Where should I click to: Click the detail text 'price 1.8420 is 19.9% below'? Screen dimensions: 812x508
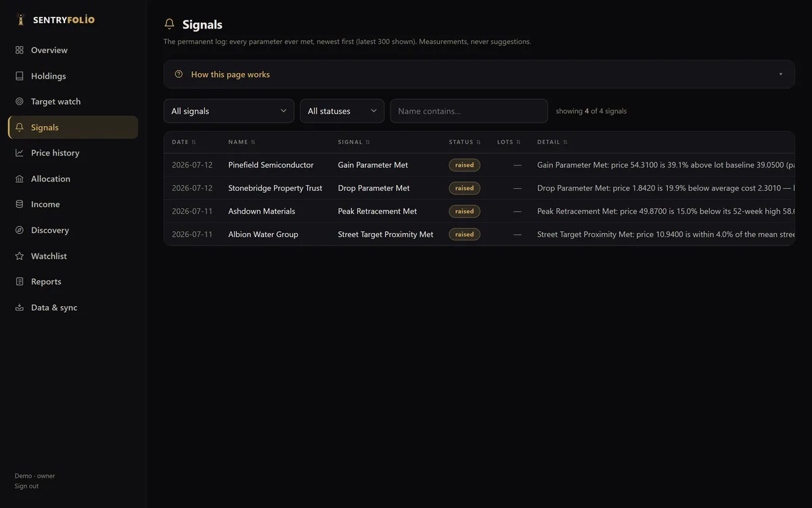[666, 188]
